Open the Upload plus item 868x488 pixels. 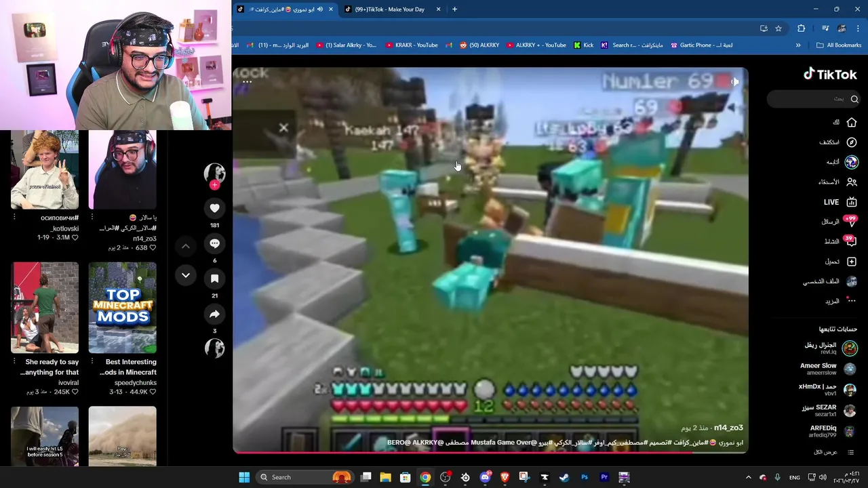point(840,262)
